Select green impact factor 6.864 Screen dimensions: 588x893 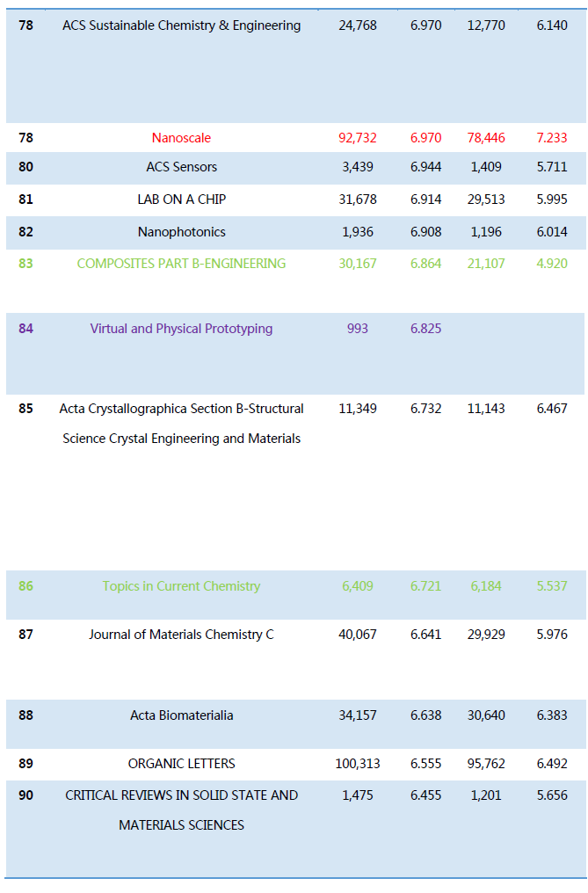point(425,264)
